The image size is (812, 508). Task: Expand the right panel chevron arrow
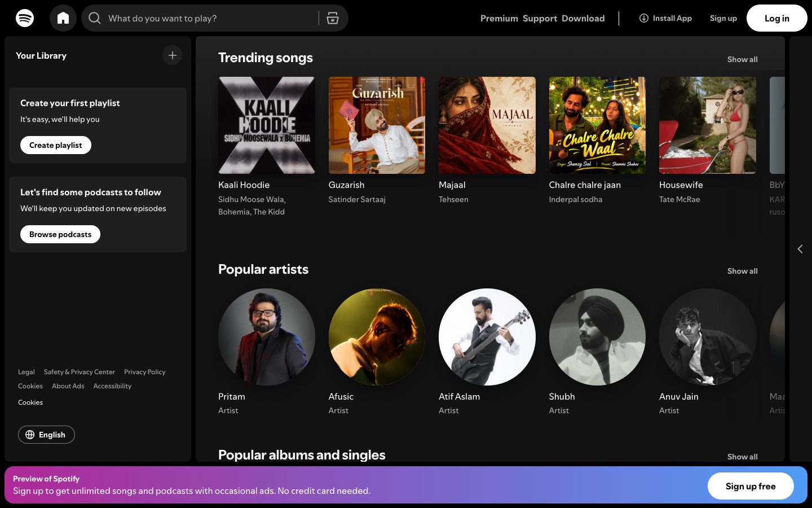pyautogui.click(x=800, y=249)
